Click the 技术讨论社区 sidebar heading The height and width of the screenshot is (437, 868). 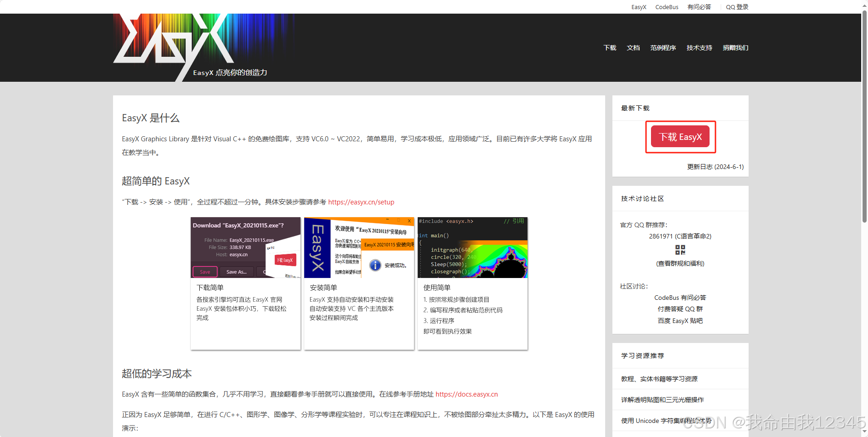click(x=642, y=199)
